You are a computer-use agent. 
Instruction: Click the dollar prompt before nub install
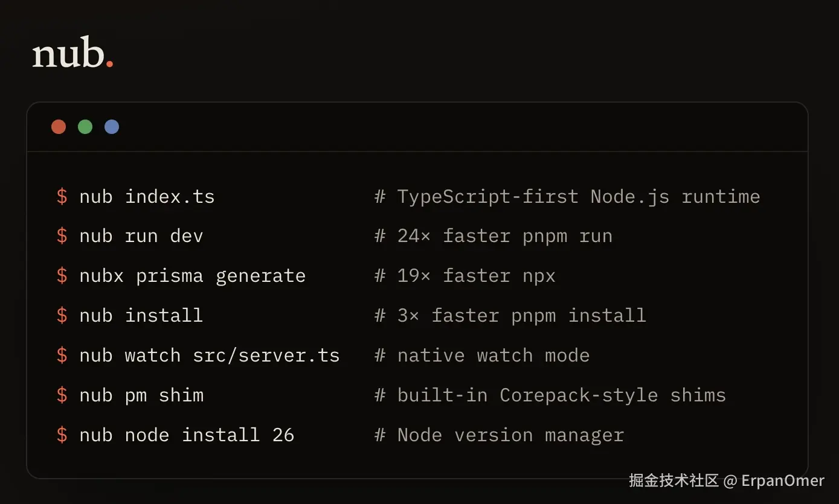point(62,315)
